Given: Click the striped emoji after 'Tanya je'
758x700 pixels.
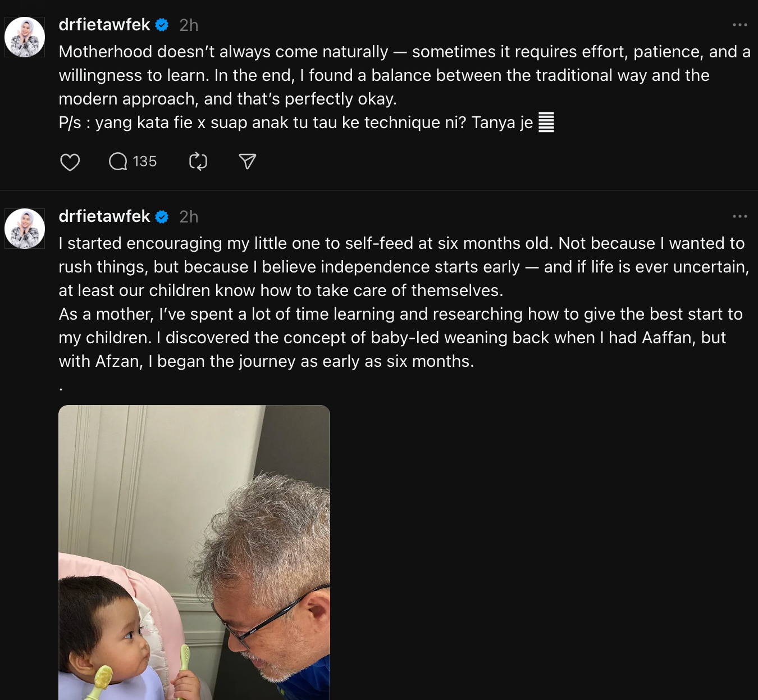Looking at the screenshot, I should pos(546,122).
